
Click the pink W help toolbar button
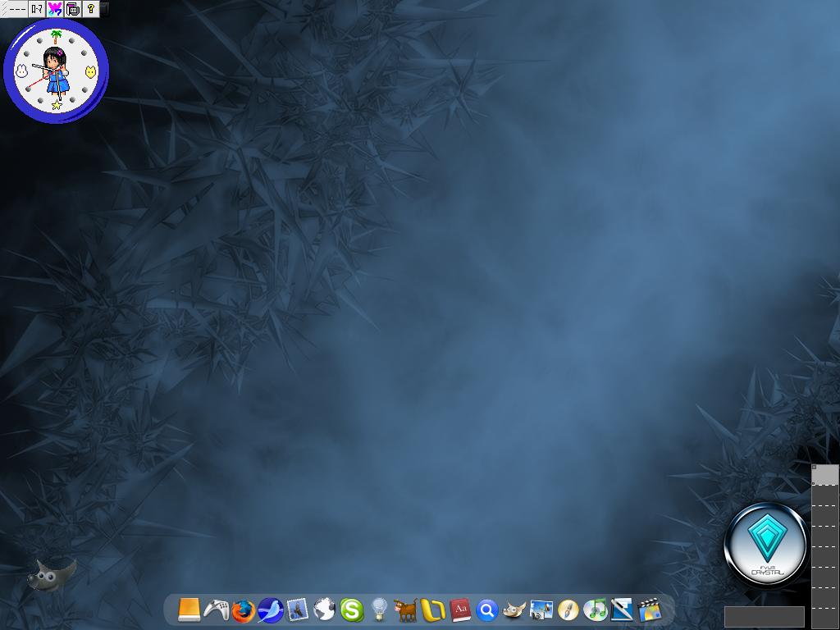coord(55,9)
